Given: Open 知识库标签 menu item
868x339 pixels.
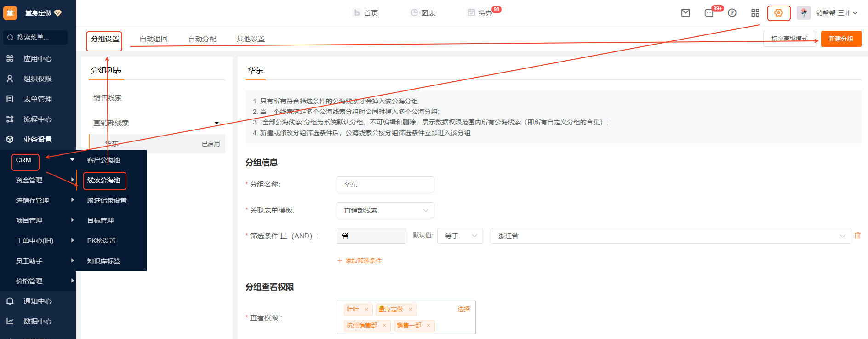Looking at the screenshot, I should point(104,261).
